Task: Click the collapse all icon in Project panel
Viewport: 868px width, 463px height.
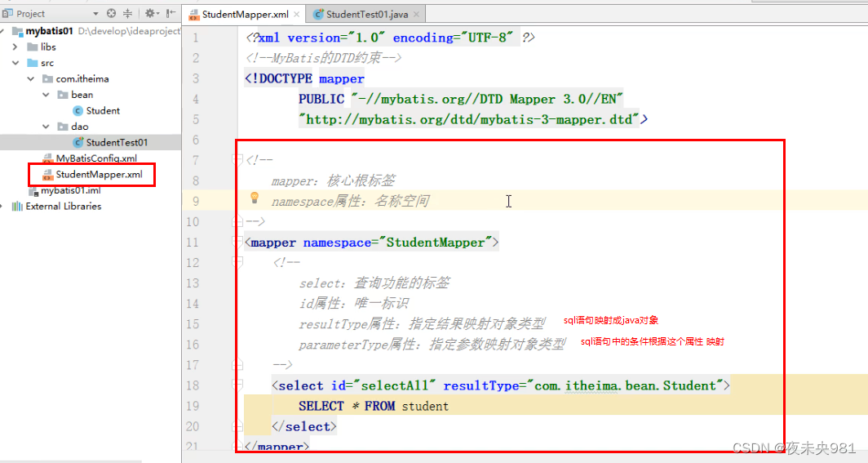Action: (x=127, y=13)
